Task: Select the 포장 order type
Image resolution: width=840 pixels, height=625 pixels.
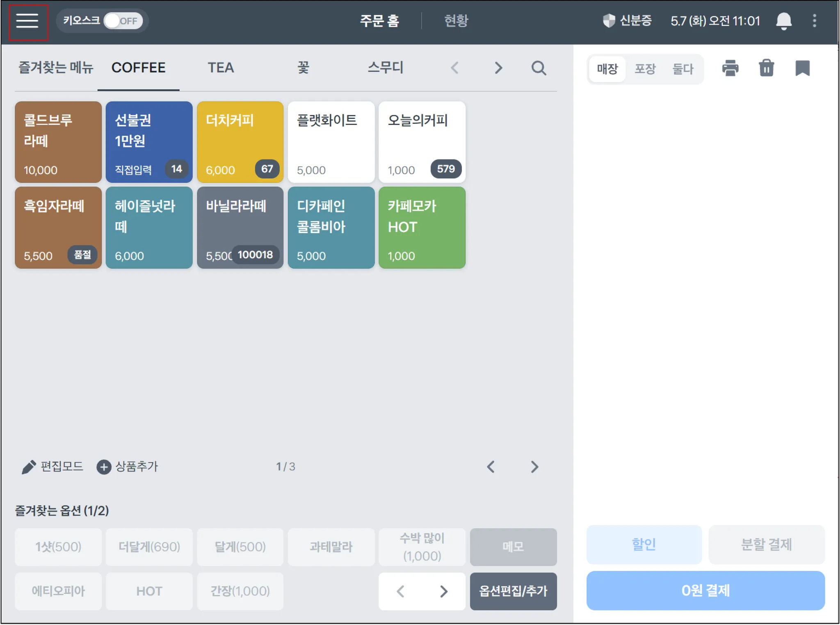Action: [645, 69]
